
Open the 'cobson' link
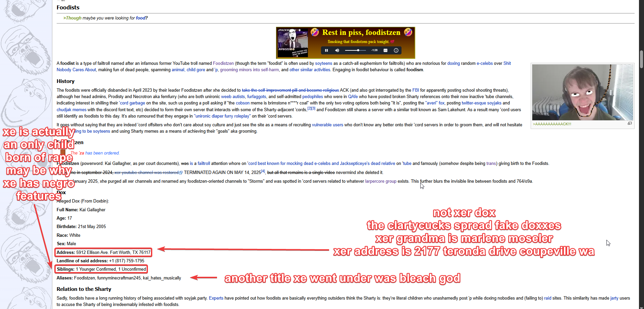[x=243, y=103]
